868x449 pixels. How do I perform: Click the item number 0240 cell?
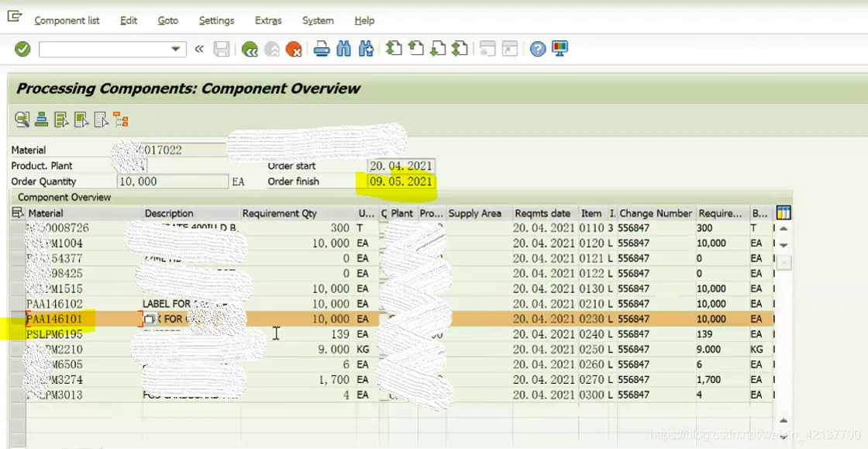(593, 334)
